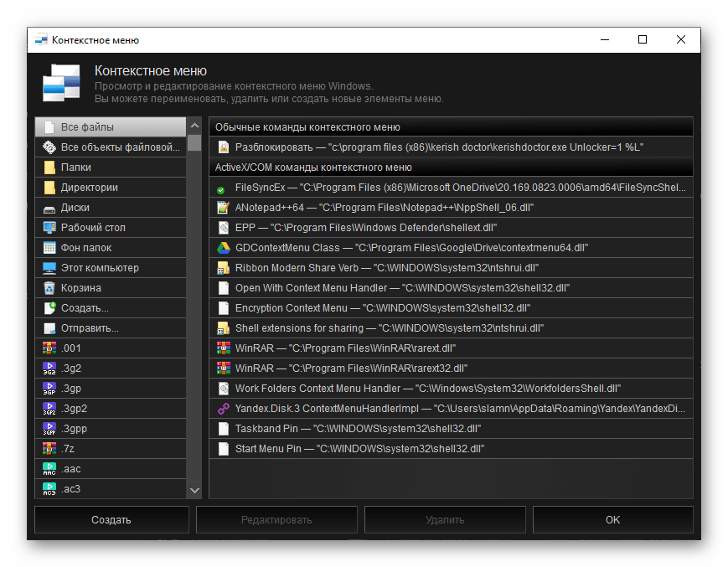
Task: Click 'ActiveX/COM команды контекстного меню' header
Action: (451, 167)
